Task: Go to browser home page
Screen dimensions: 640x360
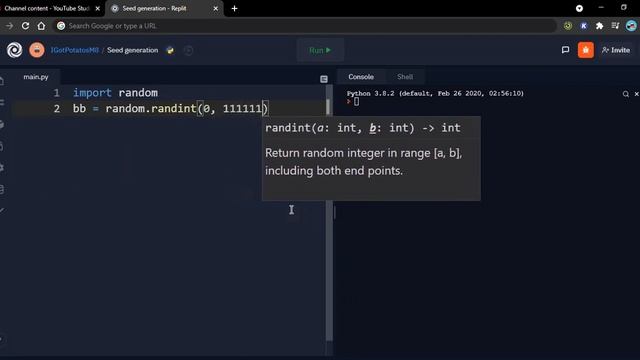Action: click(41, 26)
